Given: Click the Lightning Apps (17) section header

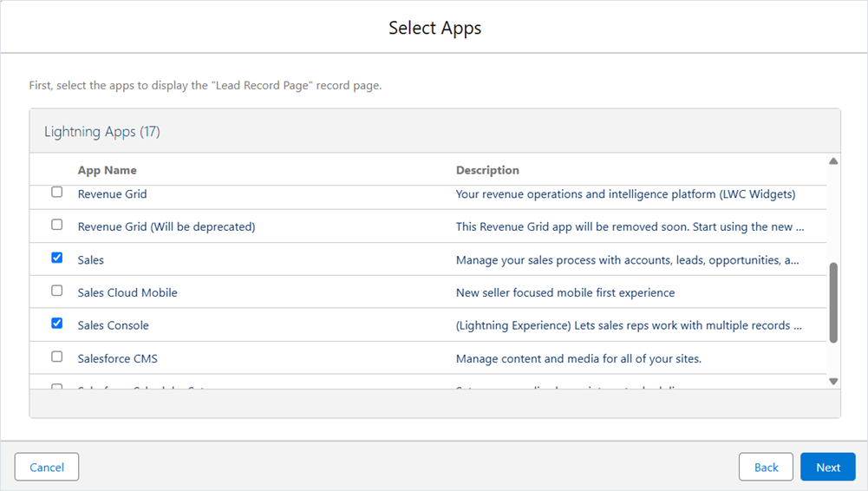Looking at the screenshot, I should [x=101, y=132].
